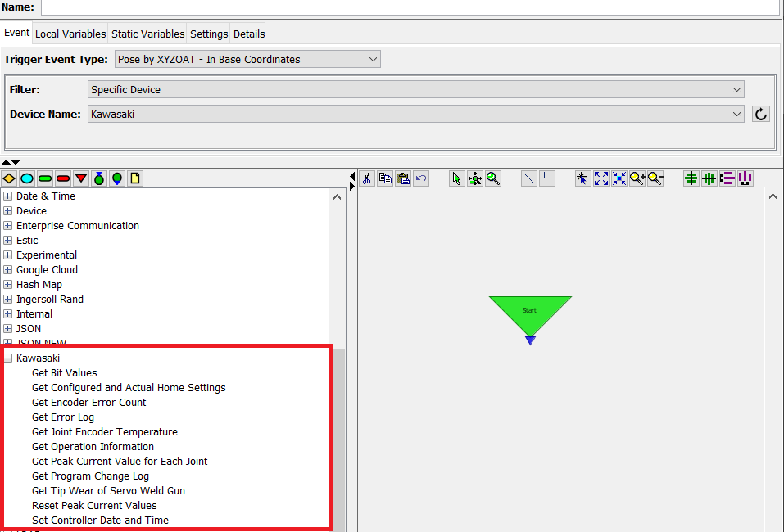Click the yellow diamond decision block icon
This screenshot has height=532, width=784.
point(9,178)
